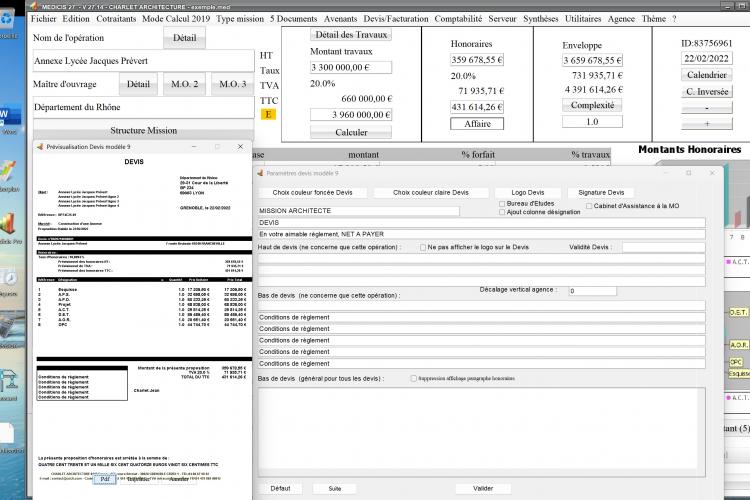Toggle Ajout colonne désignation checkbox
Screen dimensions: 750x500
[x=502, y=212]
